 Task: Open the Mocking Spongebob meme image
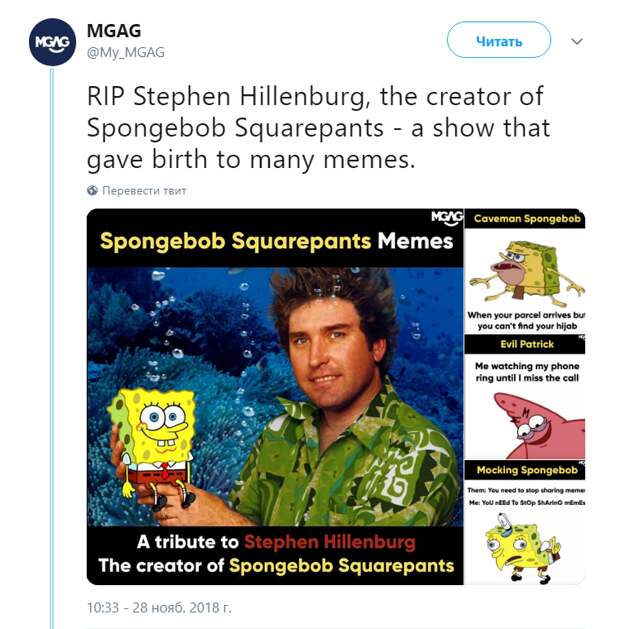525,523
